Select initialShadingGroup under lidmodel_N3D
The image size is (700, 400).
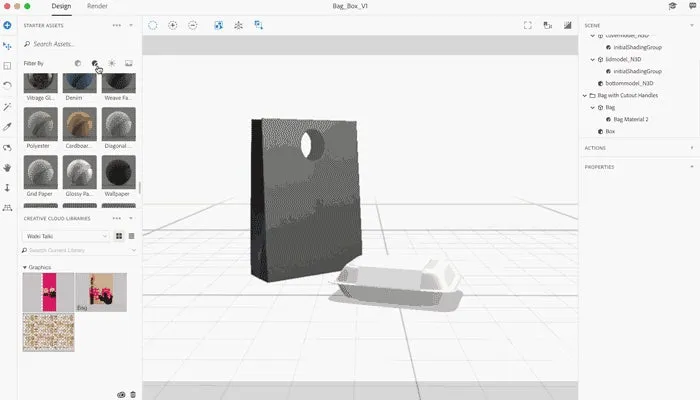click(637, 71)
